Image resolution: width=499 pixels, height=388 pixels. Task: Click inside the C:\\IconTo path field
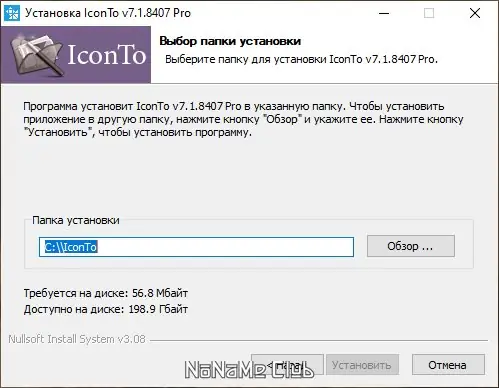tap(196, 247)
